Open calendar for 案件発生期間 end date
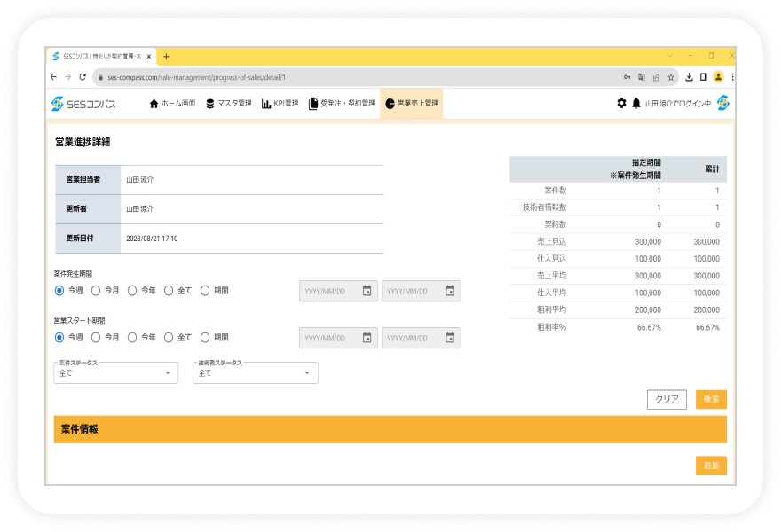Screen dimensions: 781x532 click(450, 291)
